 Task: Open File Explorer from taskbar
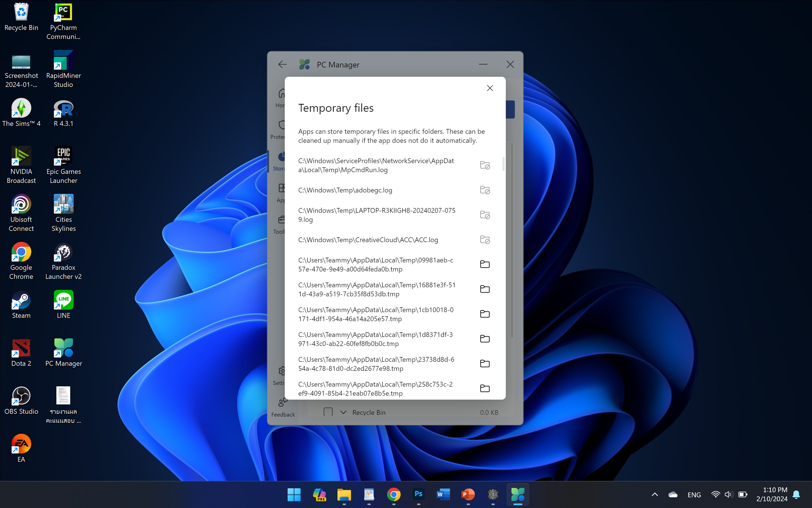click(344, 494)
